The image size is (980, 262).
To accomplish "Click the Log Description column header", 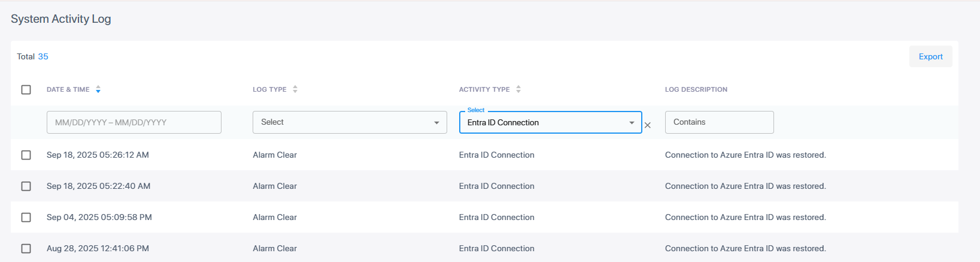I will 696,89.
